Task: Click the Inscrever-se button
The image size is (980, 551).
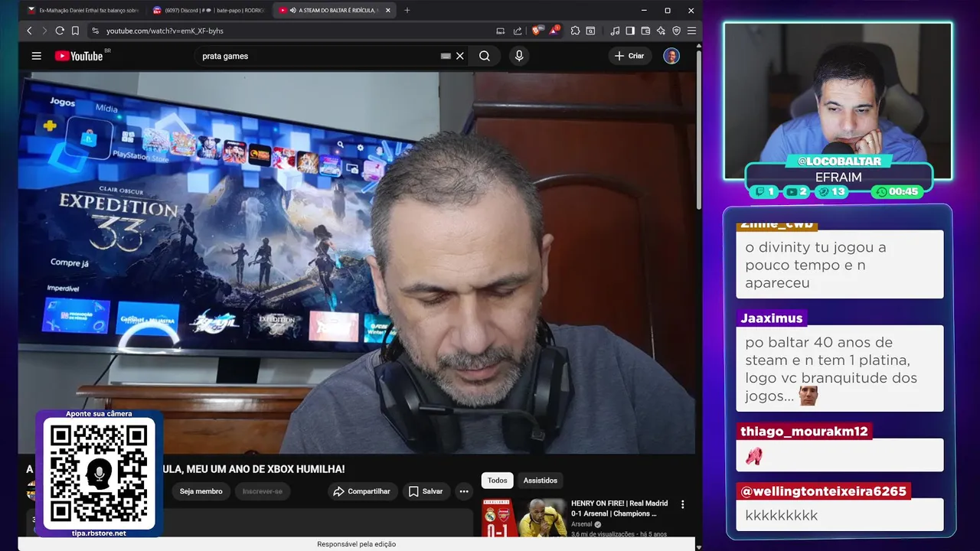Action: pyautogui.click(x=263, y=491)
